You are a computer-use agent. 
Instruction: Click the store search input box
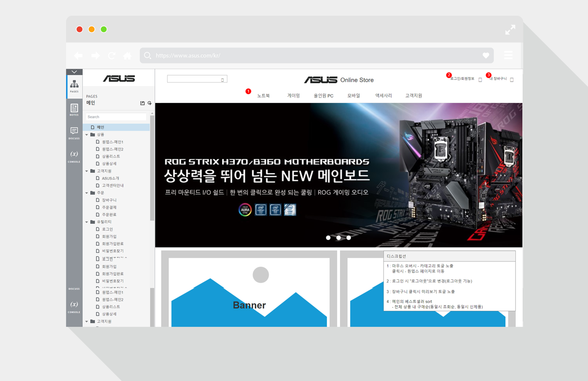(197, 79)
